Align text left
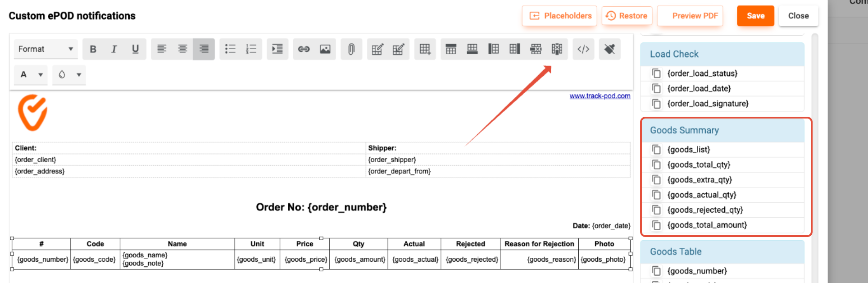 162,49
